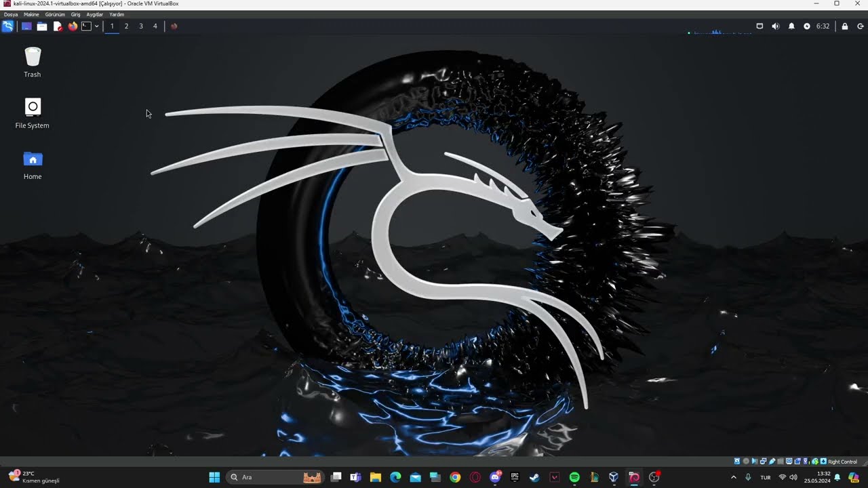Switch to workspace 3

pyautogui.click(x=140, y=26)
